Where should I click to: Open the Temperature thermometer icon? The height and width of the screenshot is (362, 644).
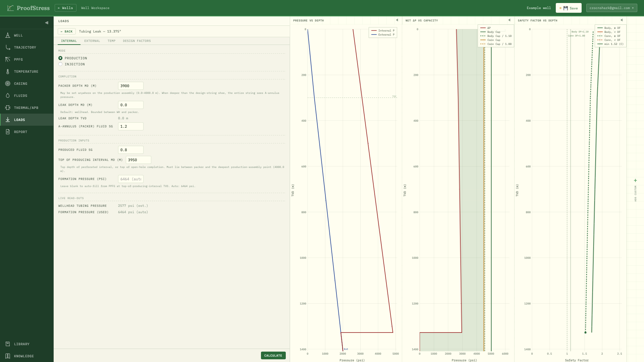[8, 71]
